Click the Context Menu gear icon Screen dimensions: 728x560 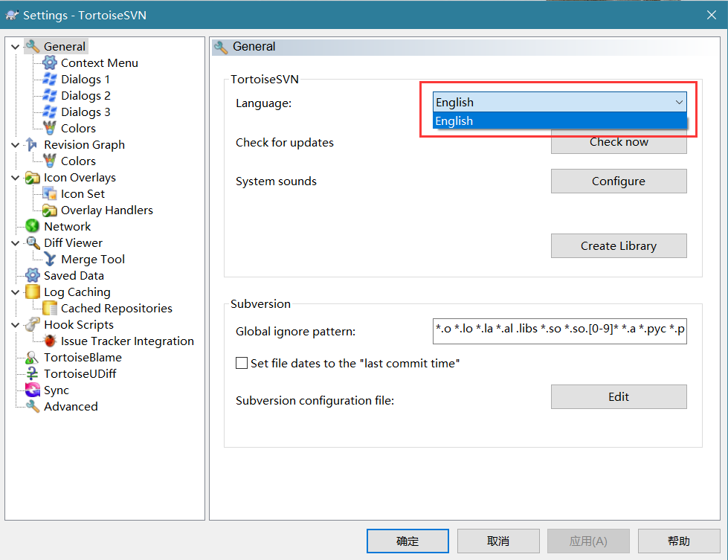click(x=50, y=62)
